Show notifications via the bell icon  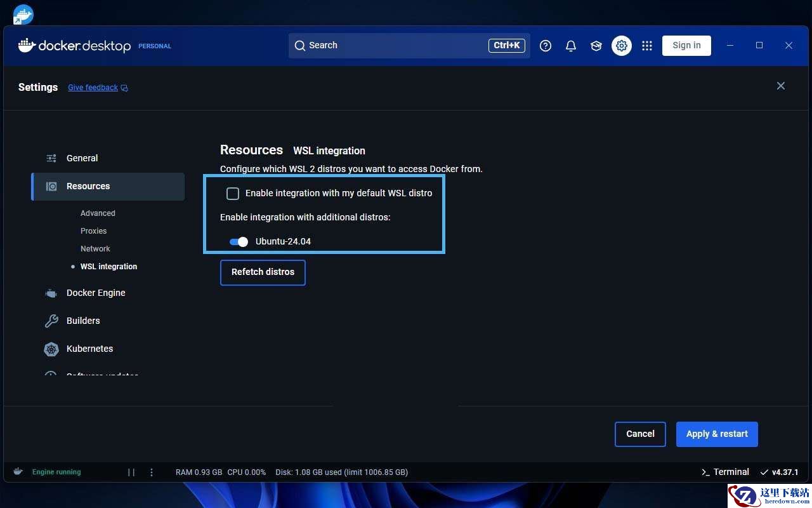coord(571,46)
